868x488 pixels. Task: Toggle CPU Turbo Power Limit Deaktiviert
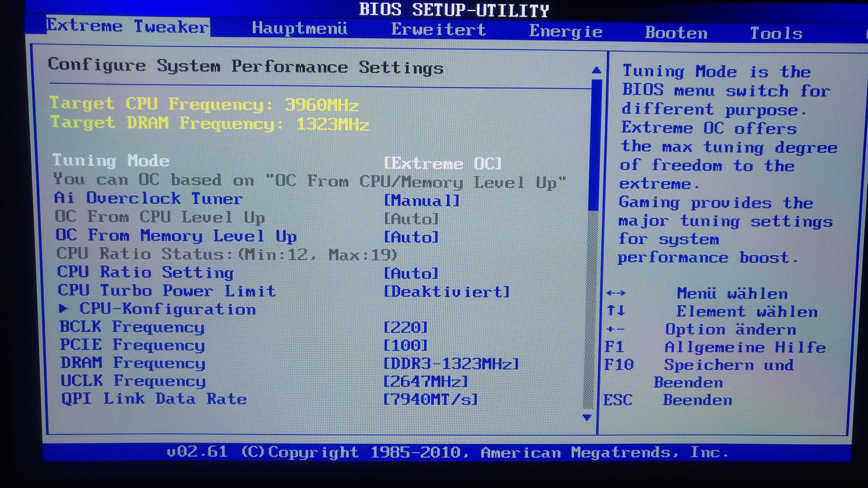(447, 292)
